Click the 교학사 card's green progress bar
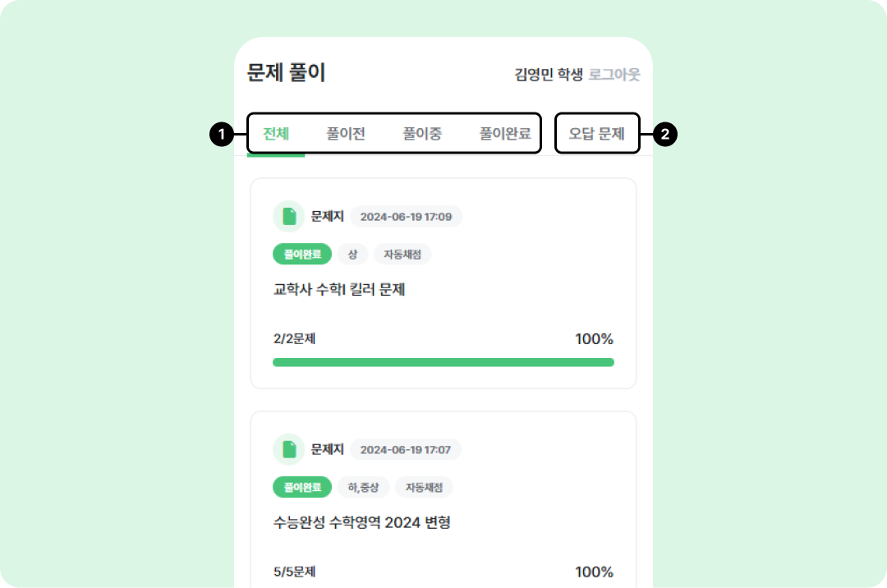This screenshot has width=887, height=588. [x=443, y=362]
